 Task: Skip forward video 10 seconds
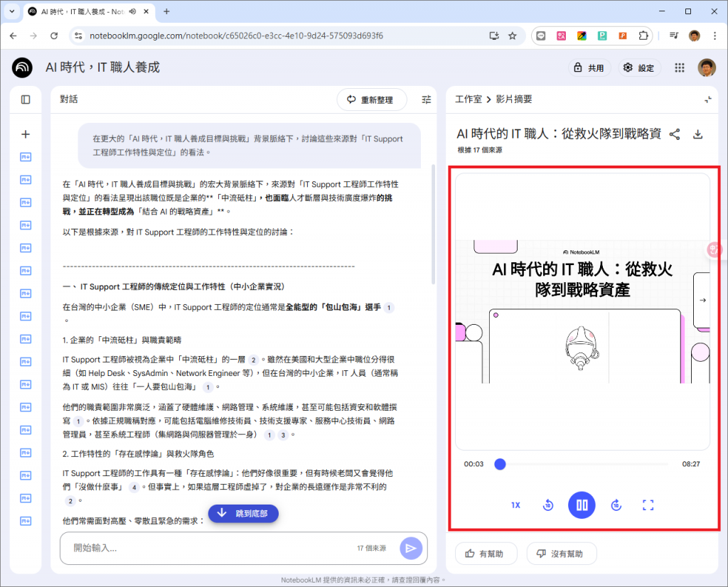pyautogui.click(x=616, y=505)
